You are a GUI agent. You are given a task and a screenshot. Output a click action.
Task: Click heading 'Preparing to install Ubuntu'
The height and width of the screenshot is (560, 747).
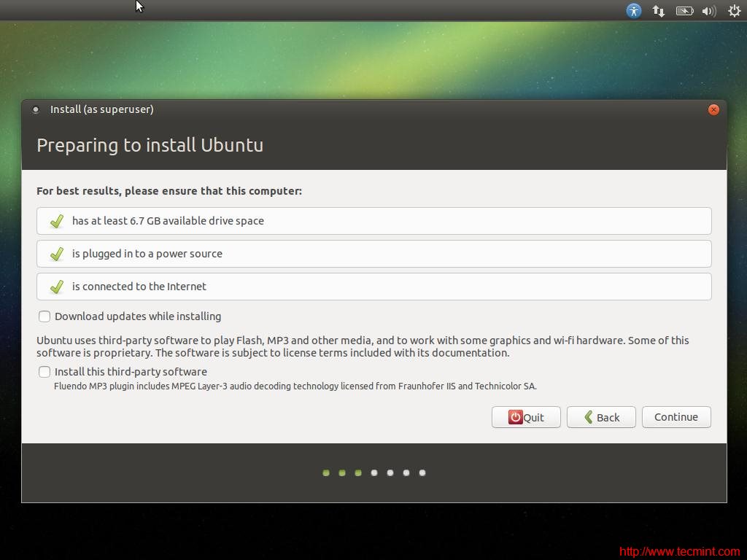pos(150,145)
